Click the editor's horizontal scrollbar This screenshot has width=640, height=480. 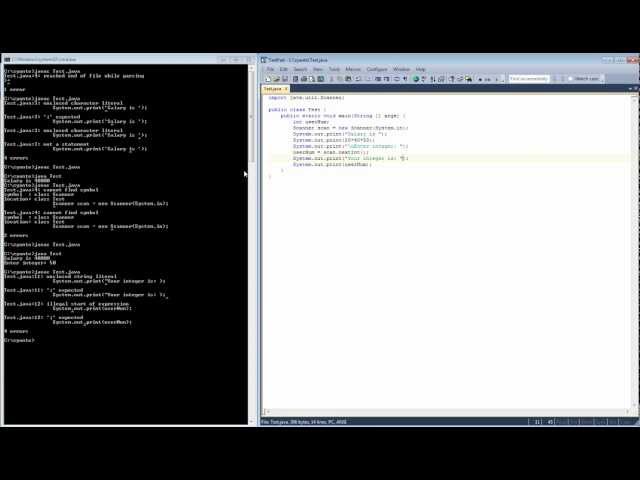[x=447, y=411]
